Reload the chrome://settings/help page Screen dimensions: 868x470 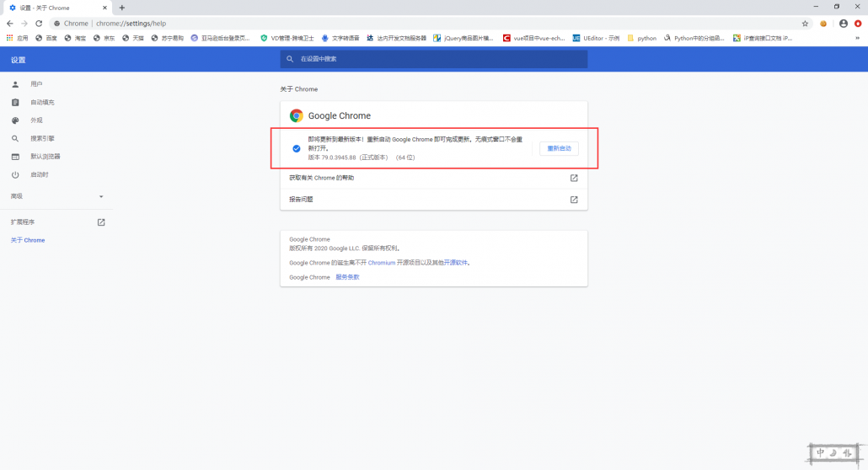(39, 24)
